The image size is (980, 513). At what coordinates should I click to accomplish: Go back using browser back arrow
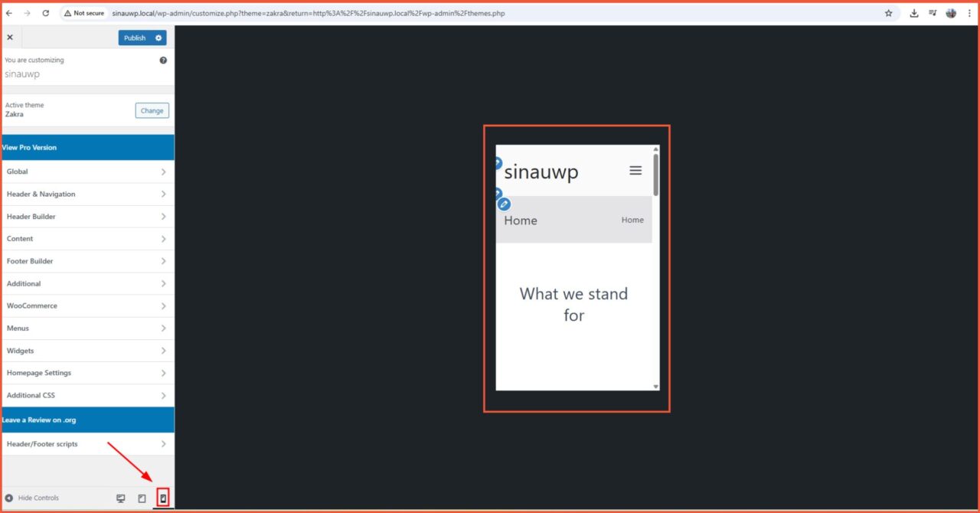click(x=9, y=13)
